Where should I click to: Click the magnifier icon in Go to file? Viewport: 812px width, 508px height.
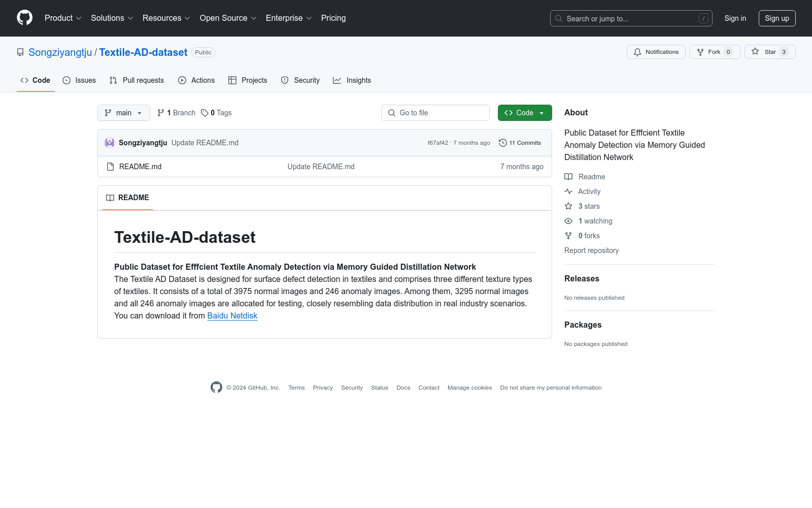pos(392,113)
